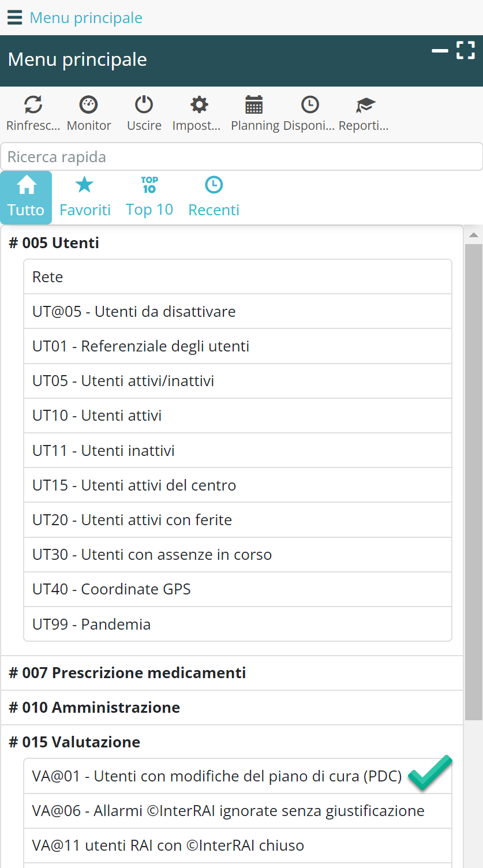483x868 pixels.
Task: Toggle fullscreen for Menu principale panel
Action: point(465,50)
